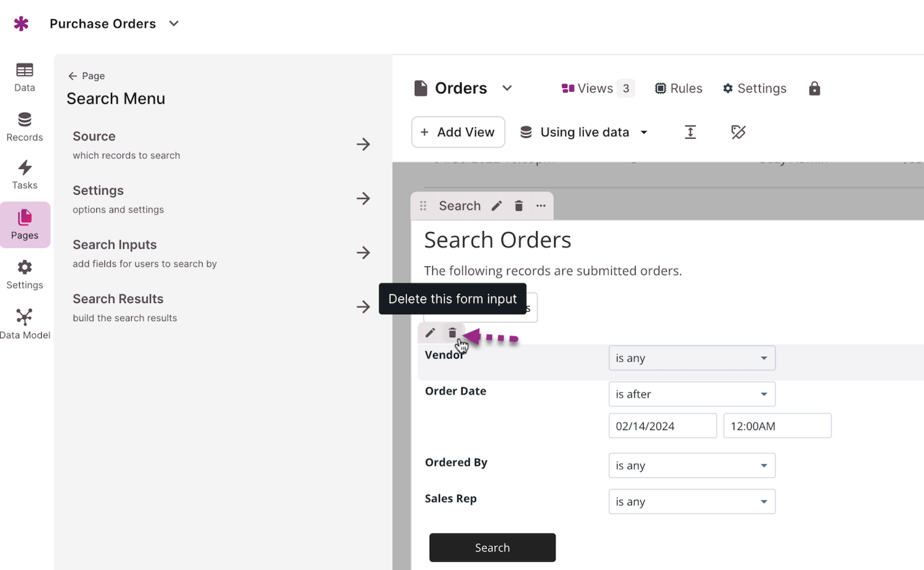
Task: Open Source menu item
Action: pos(222,144)
